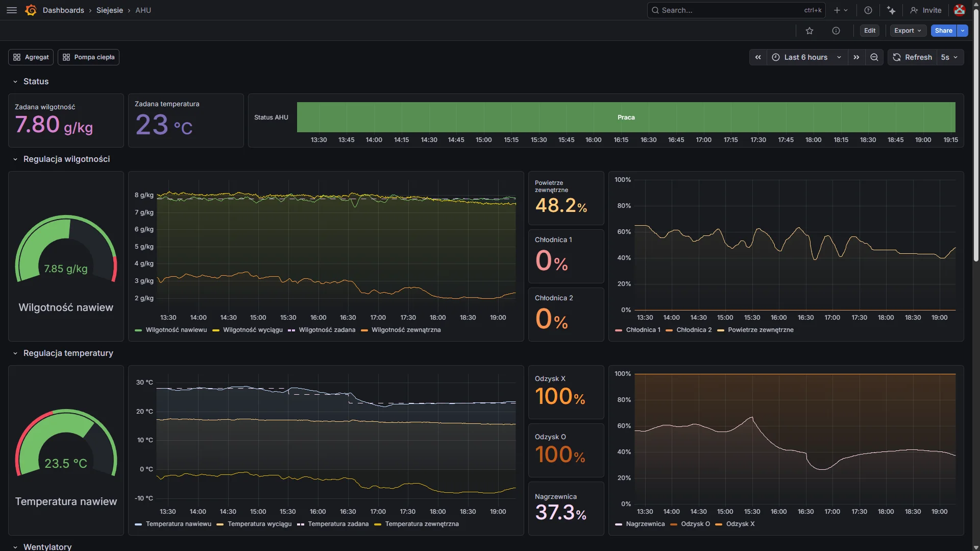980x551 pixels.
Task: Open the Pompa ciepła dashboard link
Action: 88,57
